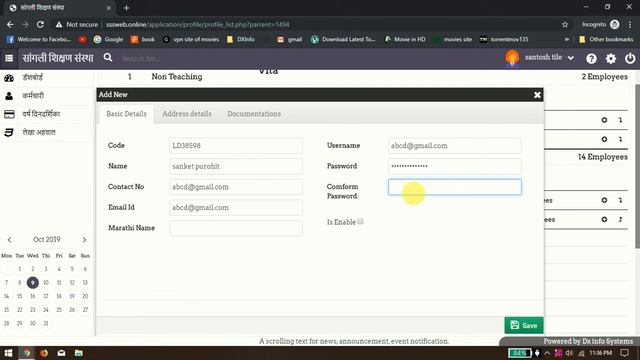The height and width of the screenshot is (360, 640).
Task: Click the '14 Employees' text
Action: click(x=602, y=157)
